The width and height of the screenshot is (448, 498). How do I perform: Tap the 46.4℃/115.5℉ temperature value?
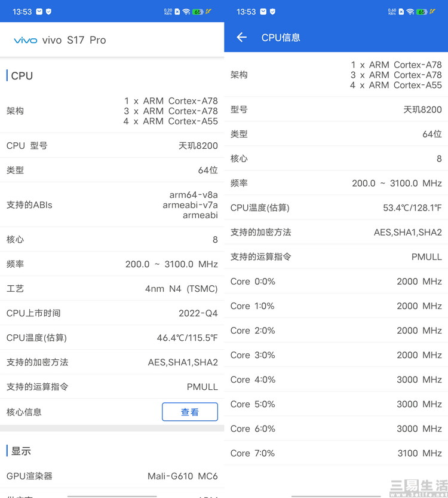pyautogui.click(x=187, y=338)
